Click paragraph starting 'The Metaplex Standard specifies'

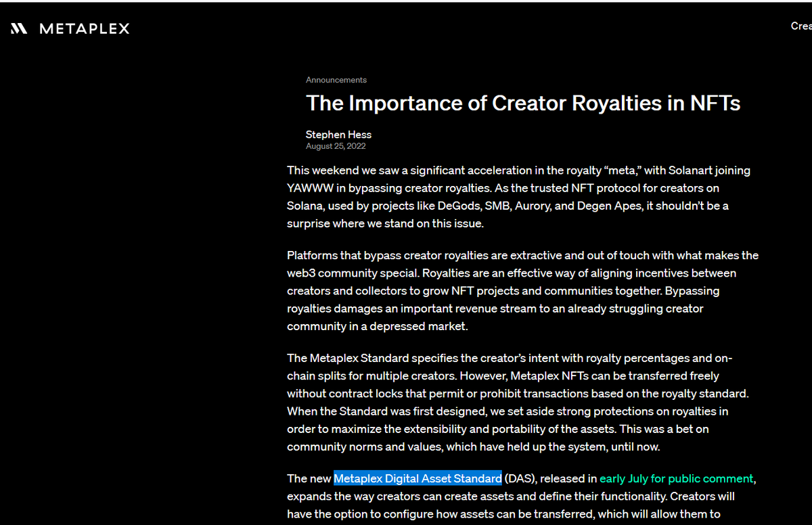518,402
